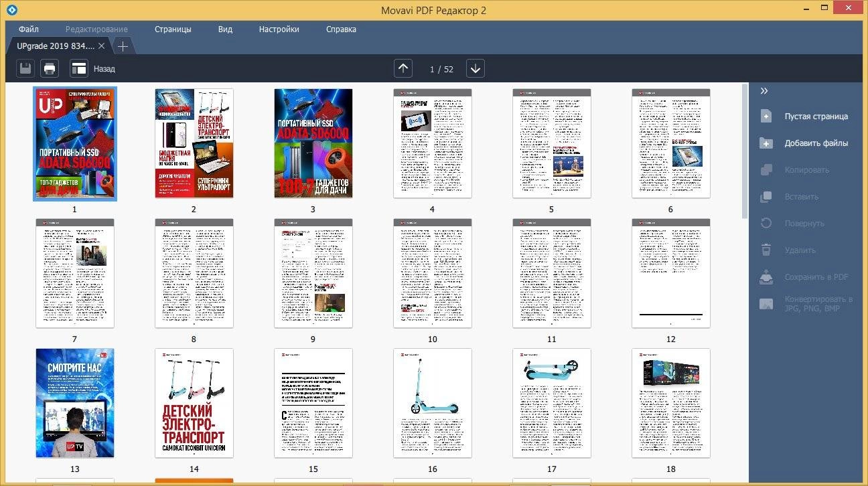Select page 14 Детский электротранспорт thumbnail

[194, 403]
